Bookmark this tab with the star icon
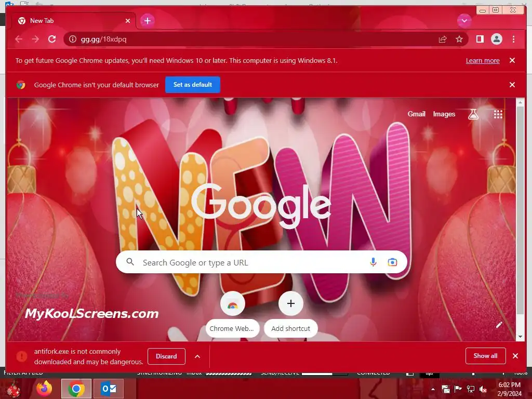The width and height of the screenshot is (532, 399). click(x=459, y=39)
